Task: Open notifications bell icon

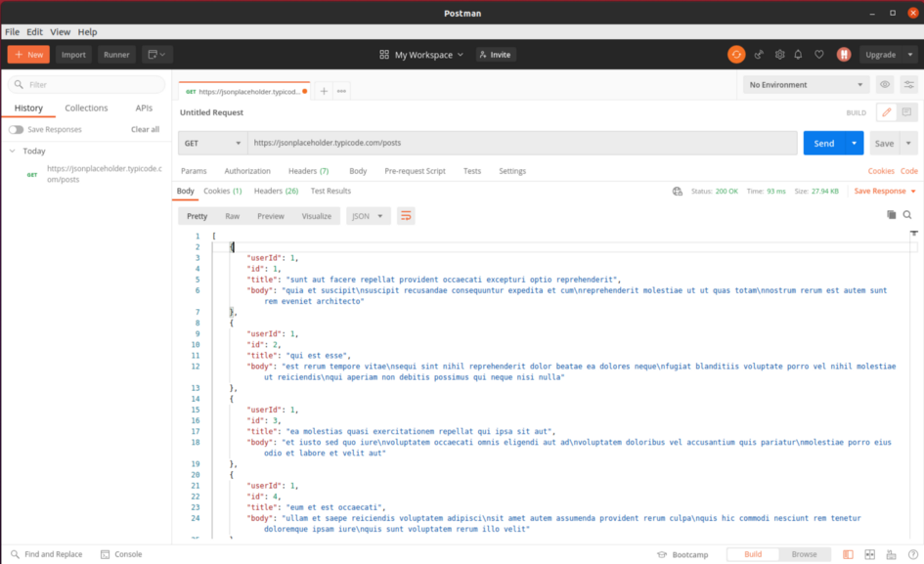Action: pyautogui.click(x=798, y=54)
